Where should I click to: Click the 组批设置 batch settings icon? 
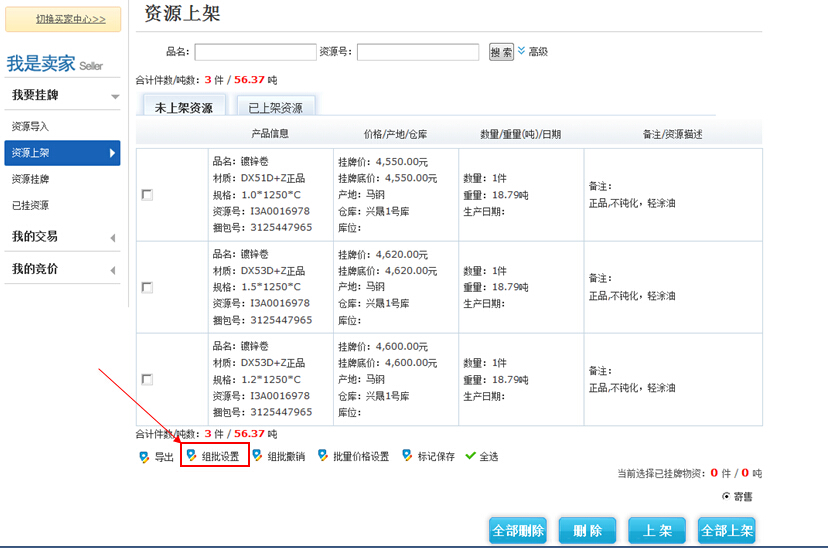[192, 456]
